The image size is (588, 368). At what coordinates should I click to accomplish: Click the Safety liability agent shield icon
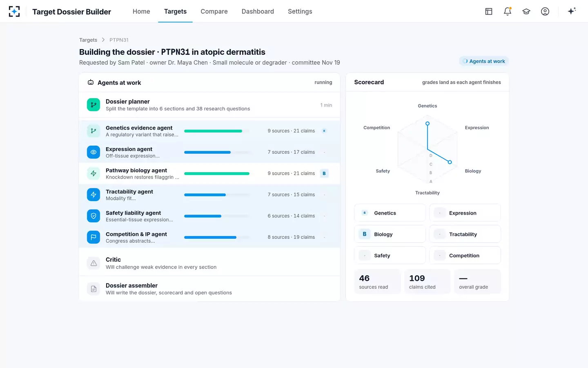point(94,216)
